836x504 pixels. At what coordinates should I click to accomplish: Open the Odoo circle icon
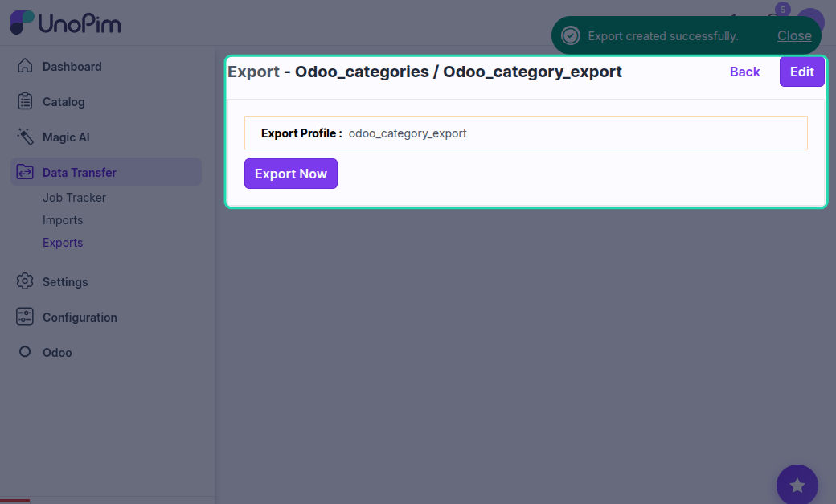point(25,351)
